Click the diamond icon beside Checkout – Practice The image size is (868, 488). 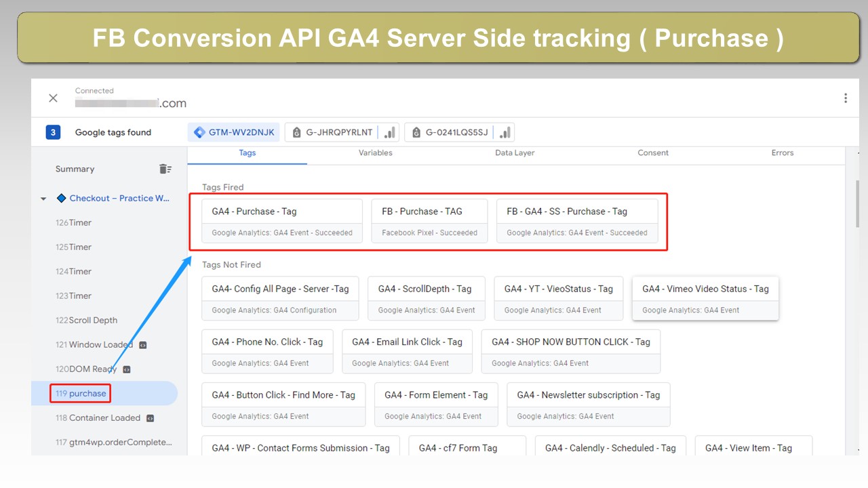[62, 199]
